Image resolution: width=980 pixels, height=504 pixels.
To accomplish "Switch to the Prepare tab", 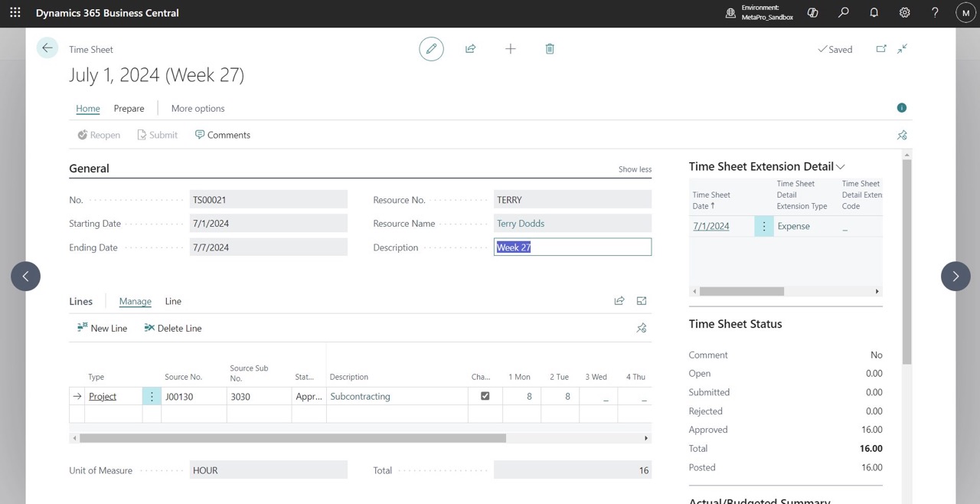I will click(x=129, y=109).
